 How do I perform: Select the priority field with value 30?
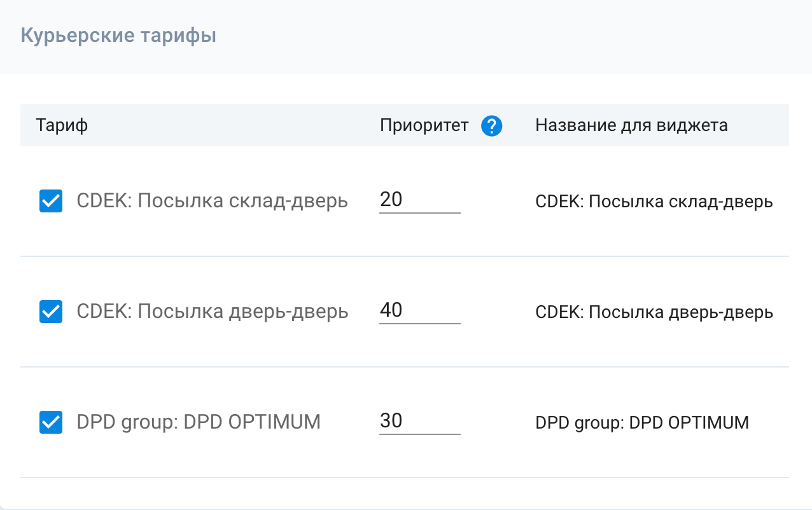point(419,421)
